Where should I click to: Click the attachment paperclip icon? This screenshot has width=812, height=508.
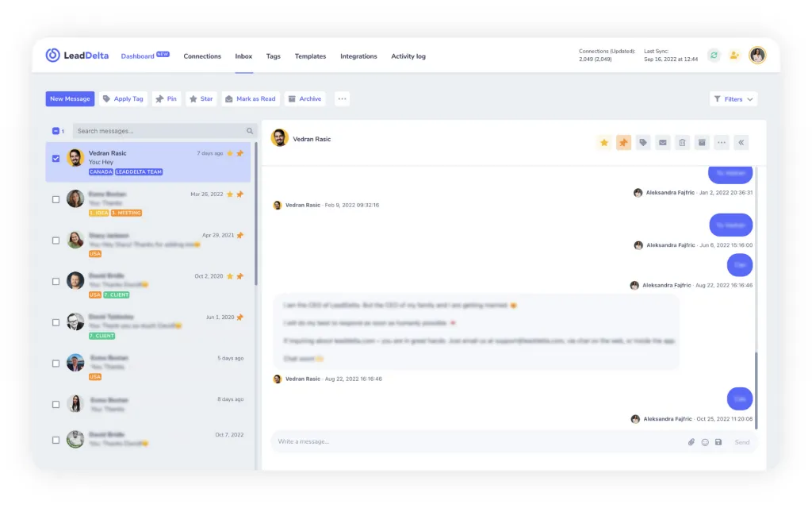pyautogui.click(x=691, y=442)
